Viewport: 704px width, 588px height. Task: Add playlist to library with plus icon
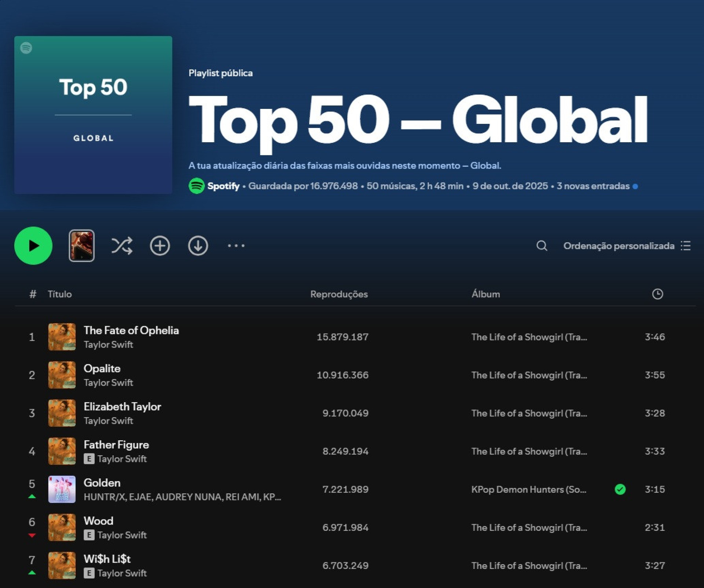pyautogui.click(x=160, y=246)
